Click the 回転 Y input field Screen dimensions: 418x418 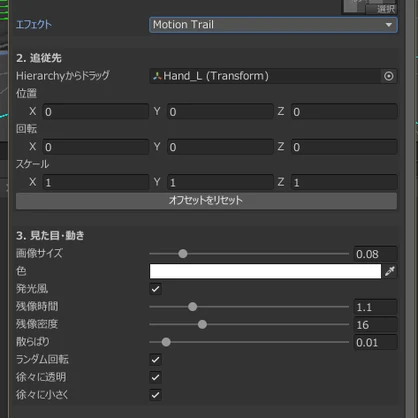[220, 147]
